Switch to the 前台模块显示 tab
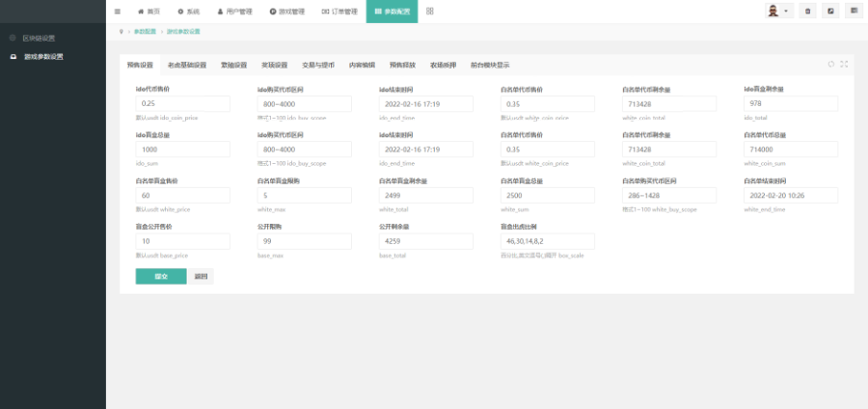 point(491,65)
